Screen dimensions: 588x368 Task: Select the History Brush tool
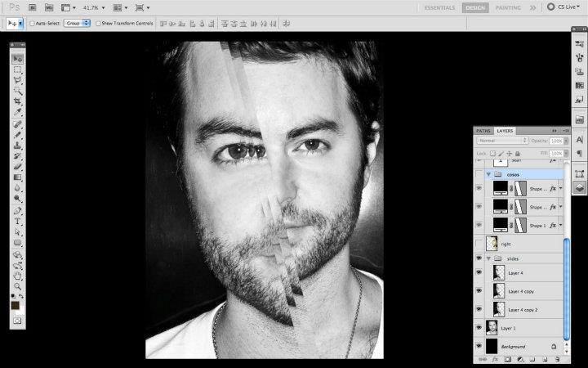click(17, 156)
